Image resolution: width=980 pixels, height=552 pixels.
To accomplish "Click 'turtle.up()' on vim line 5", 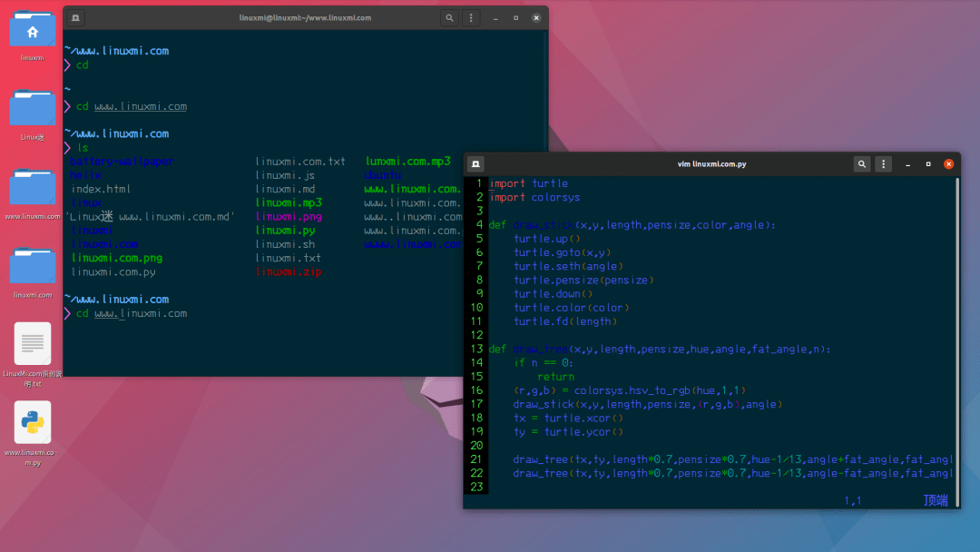I will pyautogui.click(x=547, y=238).
